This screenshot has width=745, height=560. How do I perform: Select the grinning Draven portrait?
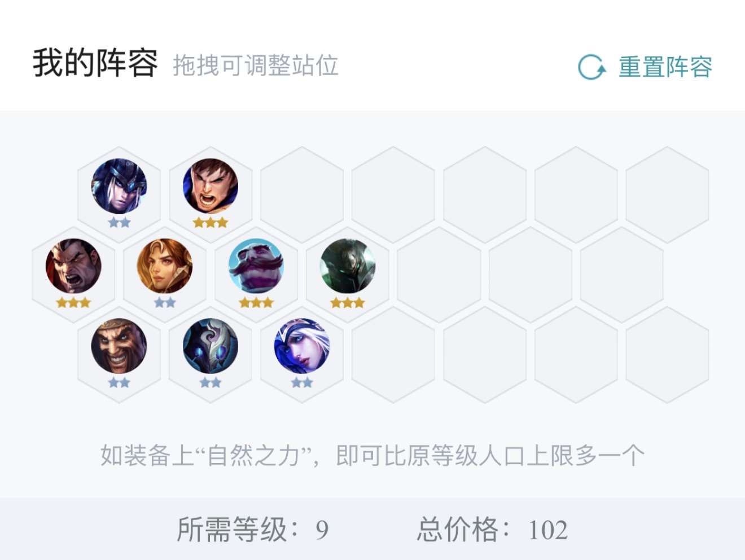coord(119,346)
